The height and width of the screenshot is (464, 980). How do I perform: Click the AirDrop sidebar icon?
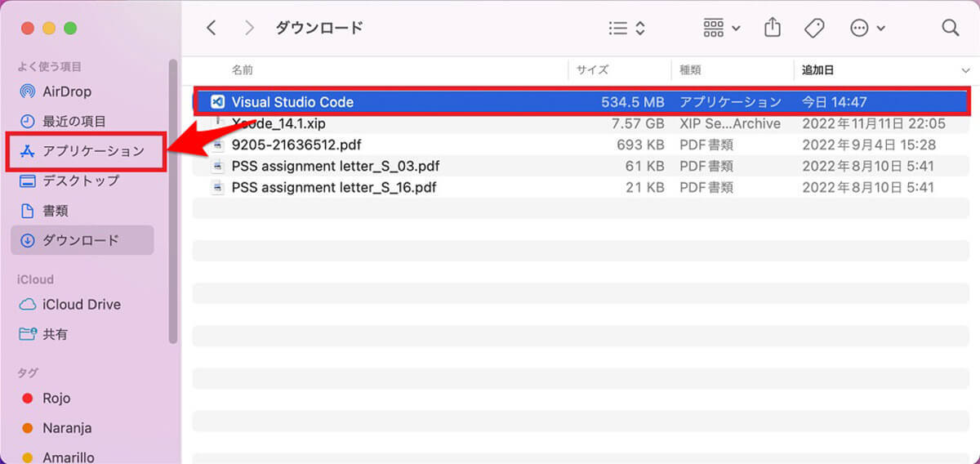point(27,91)
